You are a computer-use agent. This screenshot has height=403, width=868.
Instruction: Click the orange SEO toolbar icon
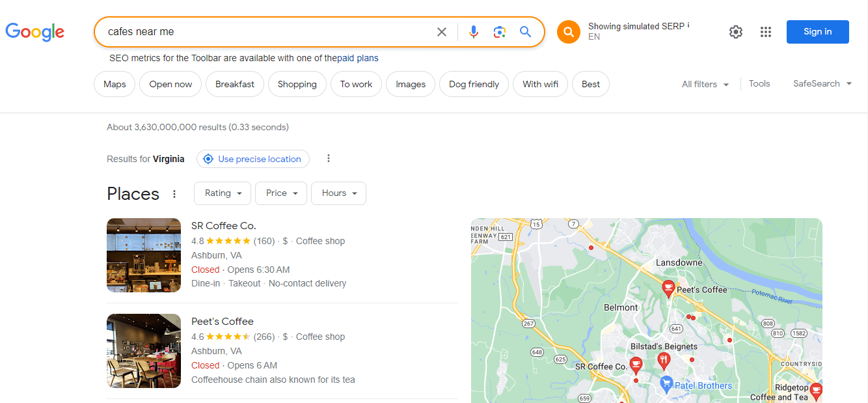pos(568,32)
